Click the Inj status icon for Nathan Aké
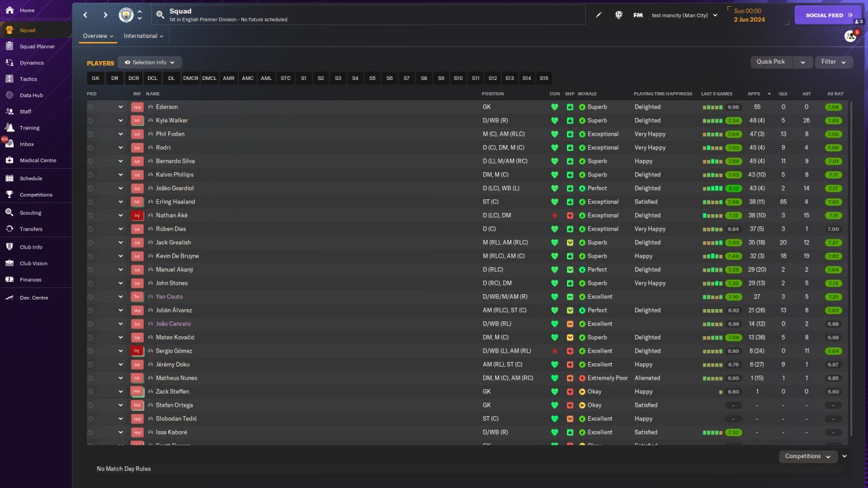Viewport: 868px width, 488px height. 138,215
